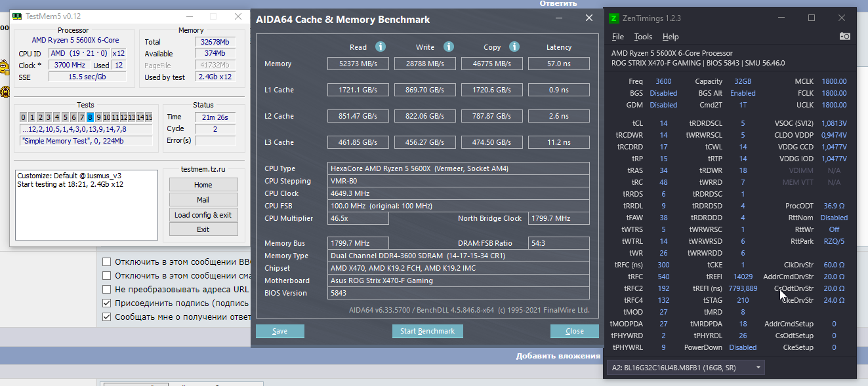Click the Save button in AIDA64
The height and width of the screenshot is (386, 868).
[x=280, y=331]
